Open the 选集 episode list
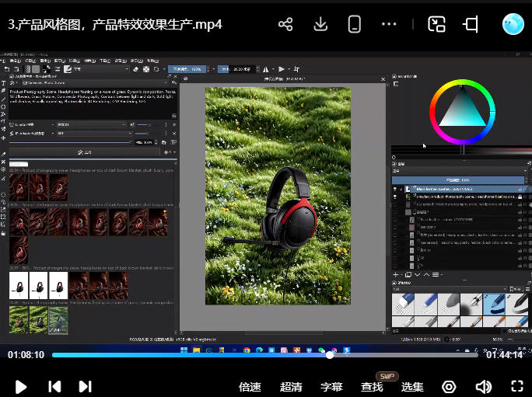 click(x=412, y=386)
